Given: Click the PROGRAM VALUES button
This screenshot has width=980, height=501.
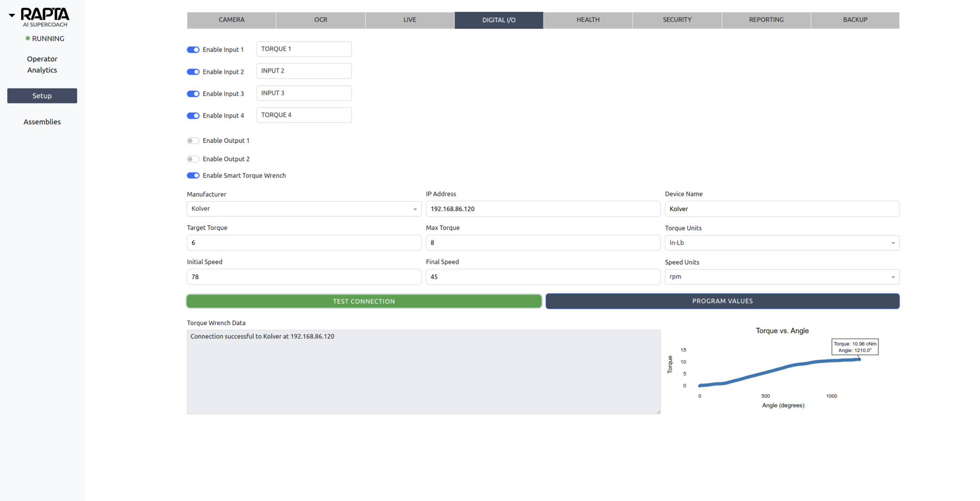Looking at the screenshot, I should (722, 301).
